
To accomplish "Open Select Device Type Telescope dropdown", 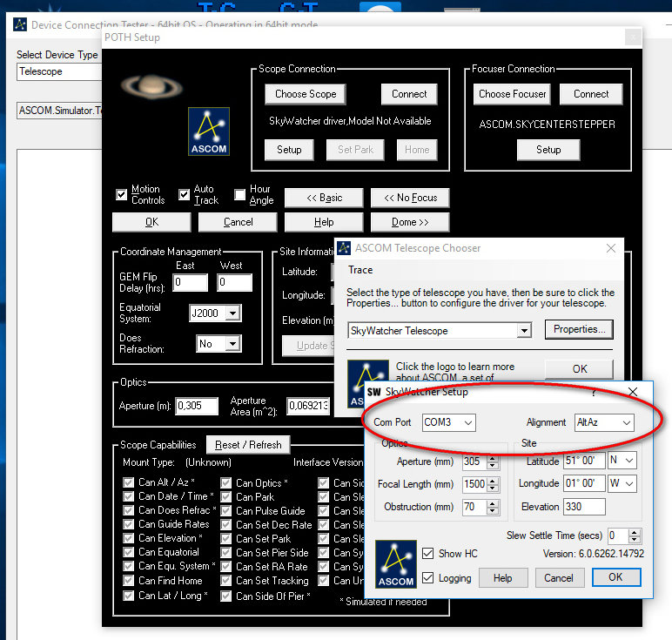I will pos(59,71).
